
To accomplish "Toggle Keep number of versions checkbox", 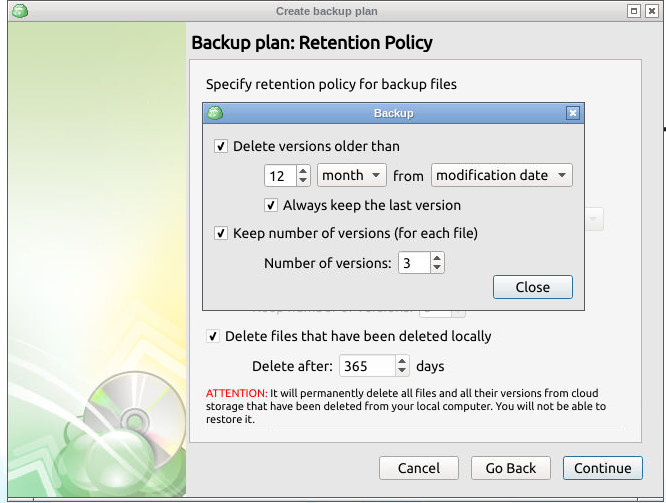I will pos(221,233).
